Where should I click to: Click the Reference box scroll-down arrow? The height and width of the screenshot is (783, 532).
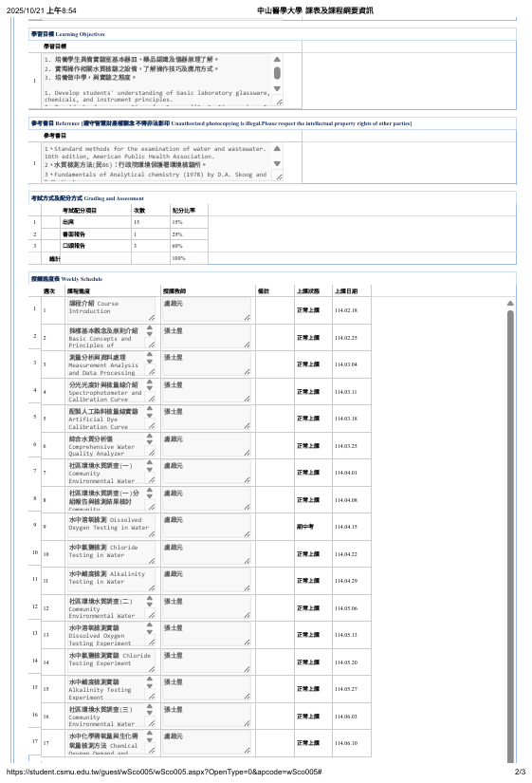click(277, 164)
